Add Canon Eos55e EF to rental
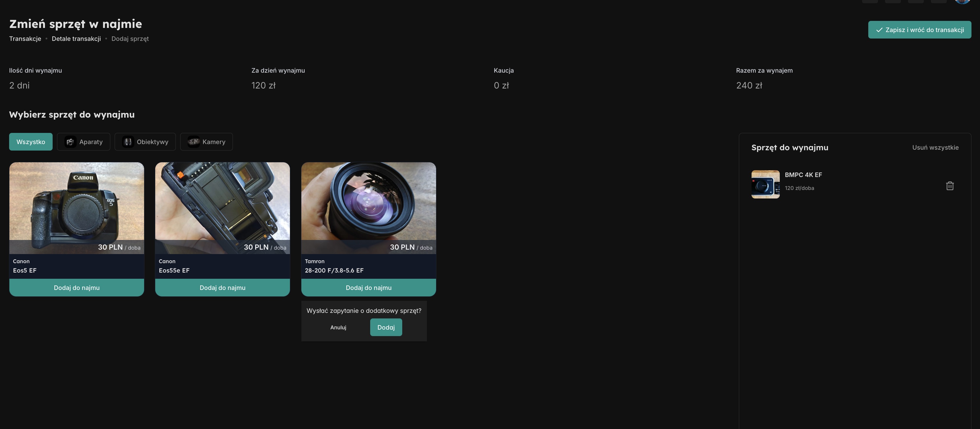980x429 pixels. pyautogui.click(x=222, y=288)
